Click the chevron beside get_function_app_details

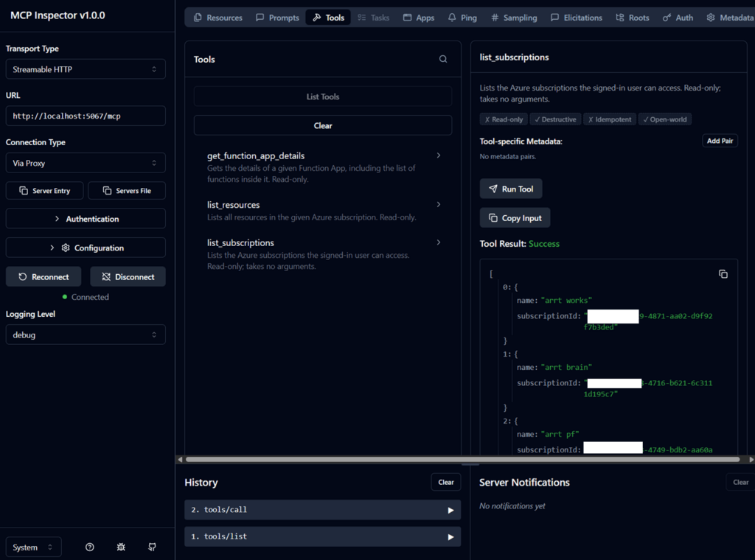point(439,155)
